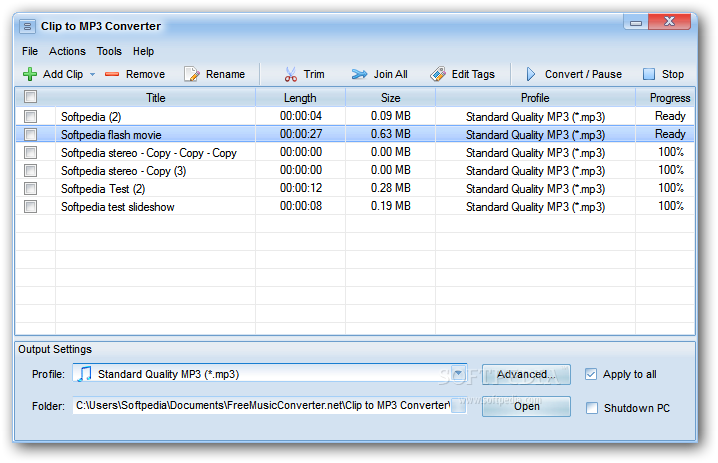Viewport: 718px width, 463px height.
Task: Click the Length column header
Action: coord(300,98)
